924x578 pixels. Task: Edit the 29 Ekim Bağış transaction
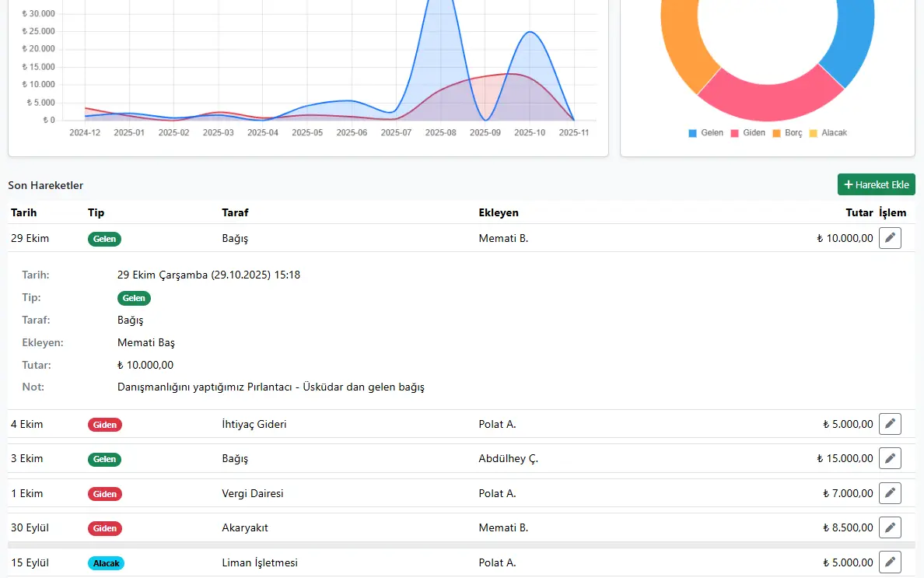point(890,238)
